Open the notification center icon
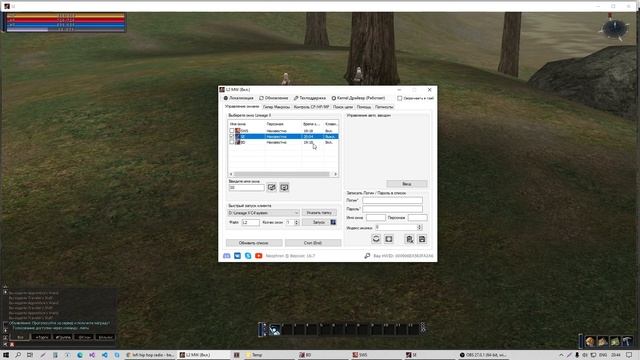The width and height of the screenshot is (640, 360). click(x=629, y=355)
